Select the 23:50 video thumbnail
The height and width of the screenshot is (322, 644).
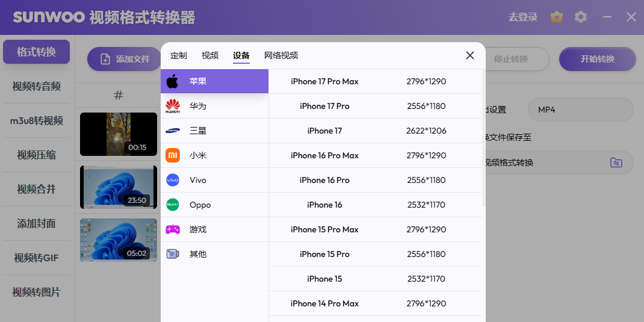pyautogui.click(x=119, y=187)
